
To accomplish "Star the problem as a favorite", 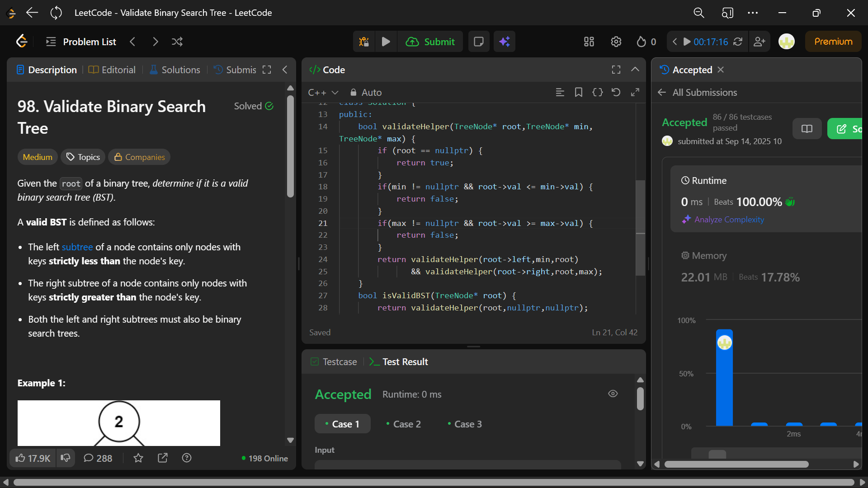I will click(138, 458).
